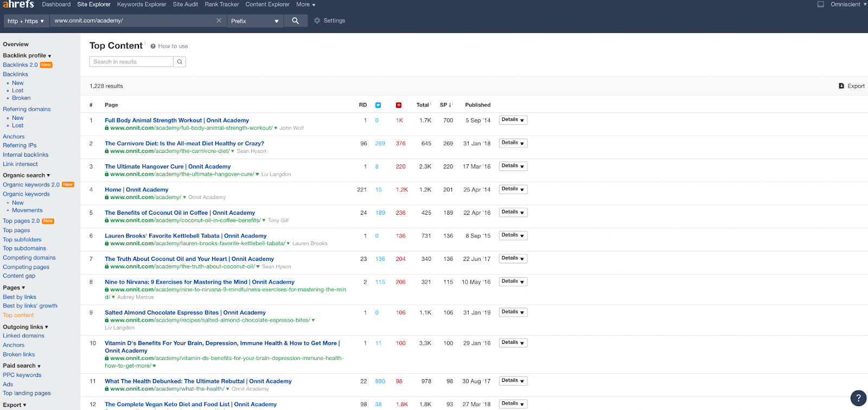Click the Export button

point(852,86)
